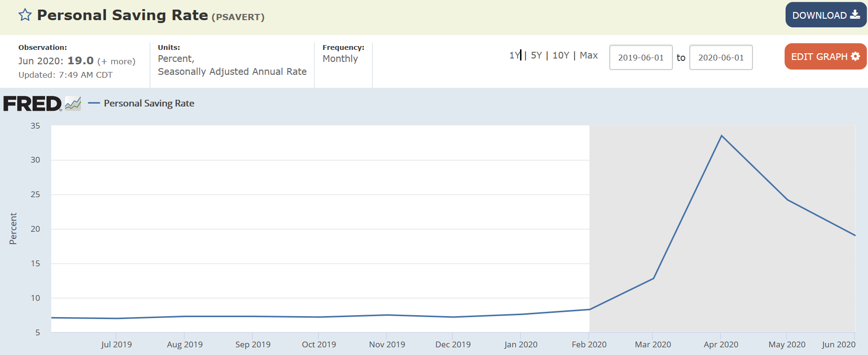Click the FRED logo
This screenshot has width=868, height=355.
[33, 104]
